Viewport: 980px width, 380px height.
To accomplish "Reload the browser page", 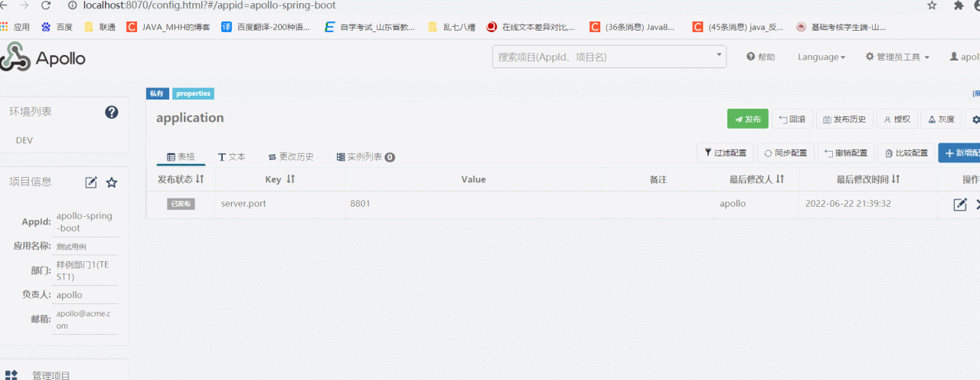I will tap(47, 5).
